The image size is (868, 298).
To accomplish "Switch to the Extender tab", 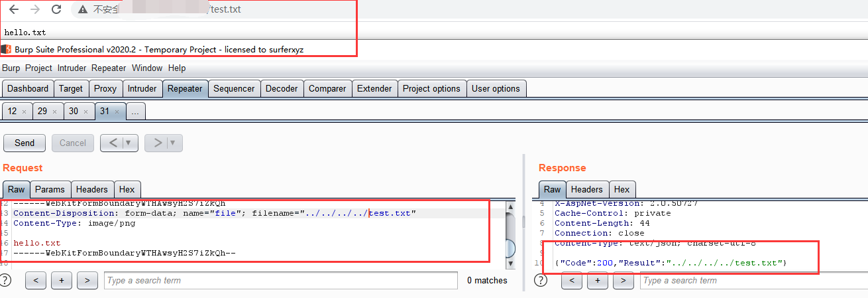I will 375,88.
